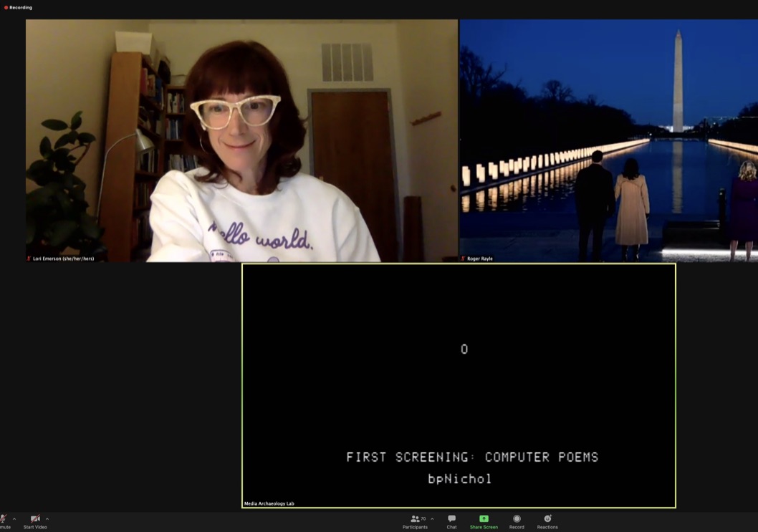The height and width of the screenshot is (532, 758).
Task: Click the red Recording indicator
Action: pyautogui.click(x=19, y=7)
